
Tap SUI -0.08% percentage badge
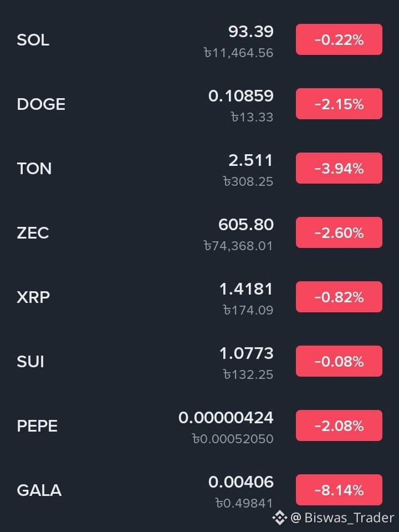pos(339,361)
